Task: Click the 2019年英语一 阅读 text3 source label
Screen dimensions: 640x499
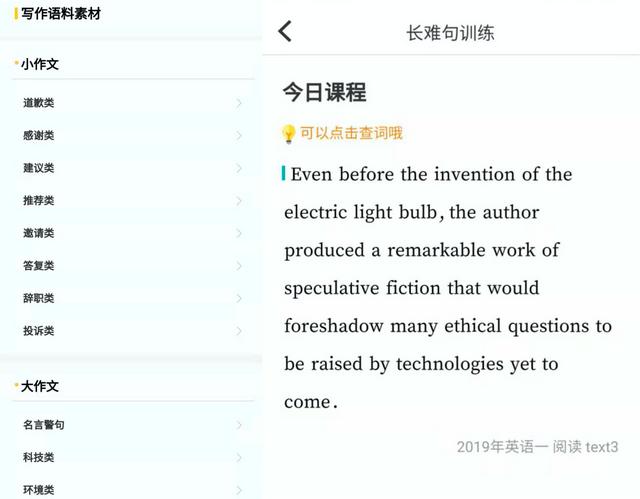Action: 537,447
